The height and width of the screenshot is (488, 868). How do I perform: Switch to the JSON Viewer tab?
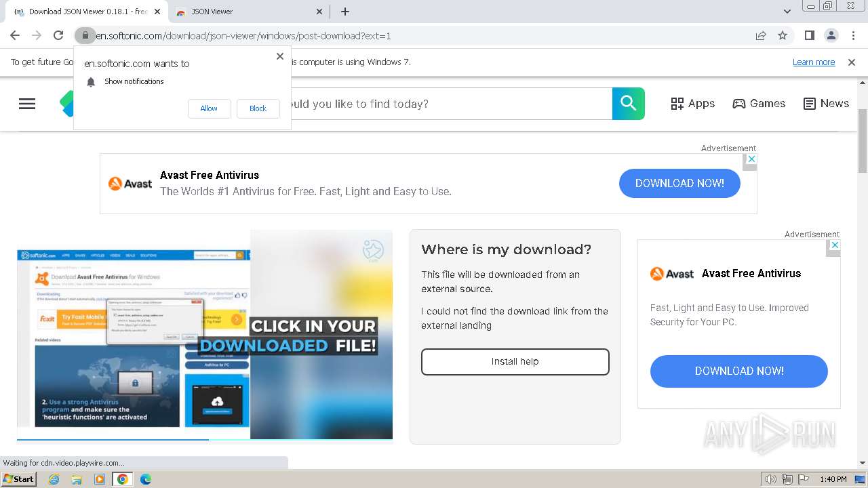[248, 12]
